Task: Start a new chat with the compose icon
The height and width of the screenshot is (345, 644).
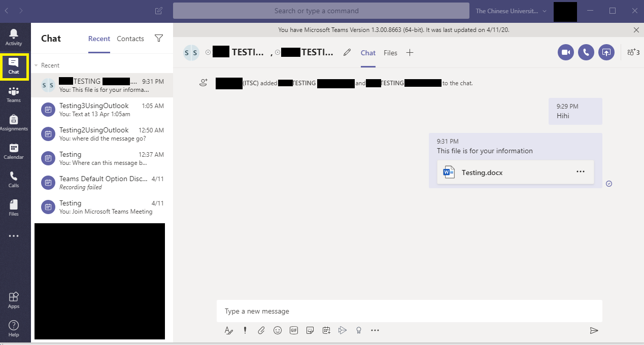Action: 159,11
